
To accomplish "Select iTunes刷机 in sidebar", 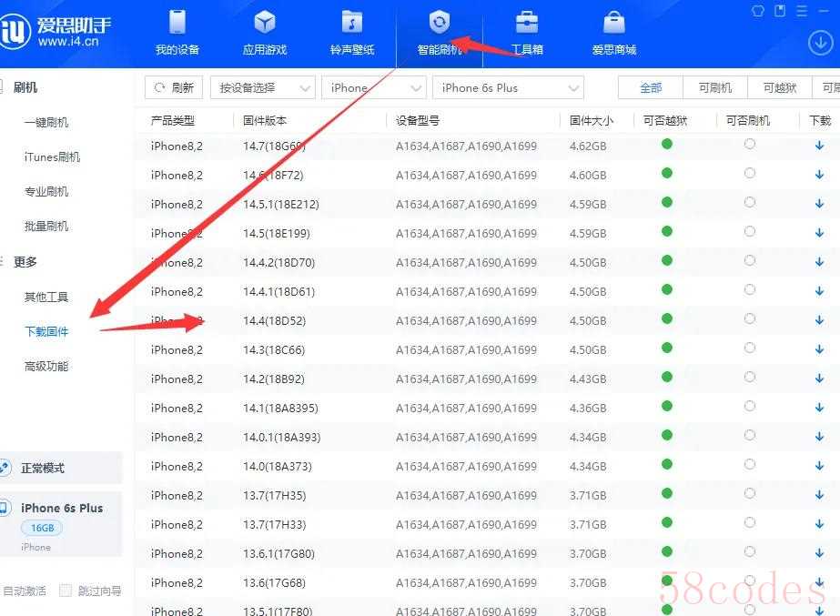I will tap(52, 157).
